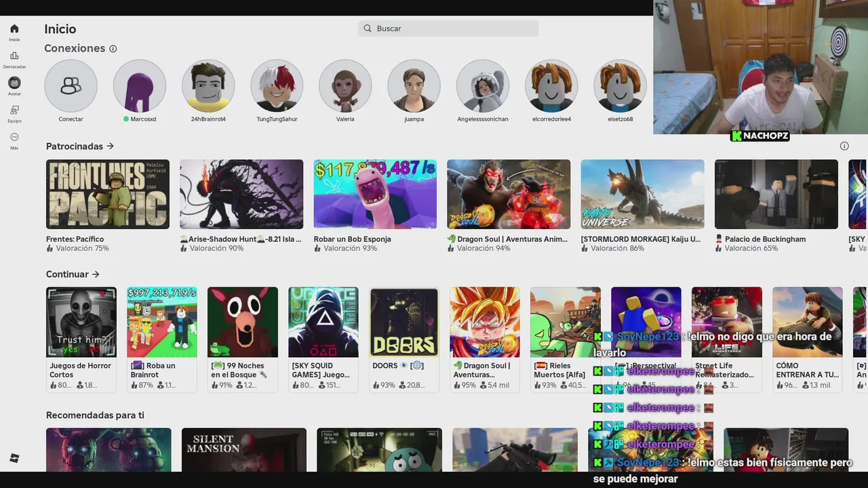This screenshot has height=488, width=868.
Task: Open CÓMO ENTRENAR A TU game card
Action: [808, 339]
